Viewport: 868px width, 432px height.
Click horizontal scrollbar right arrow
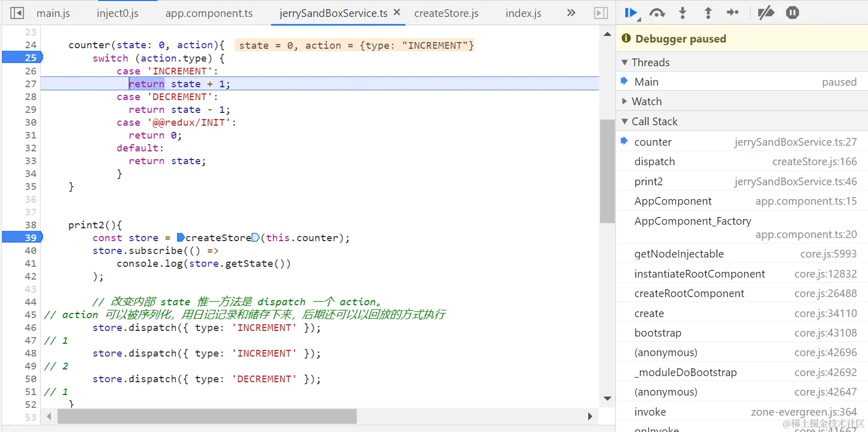click(590, 417)
